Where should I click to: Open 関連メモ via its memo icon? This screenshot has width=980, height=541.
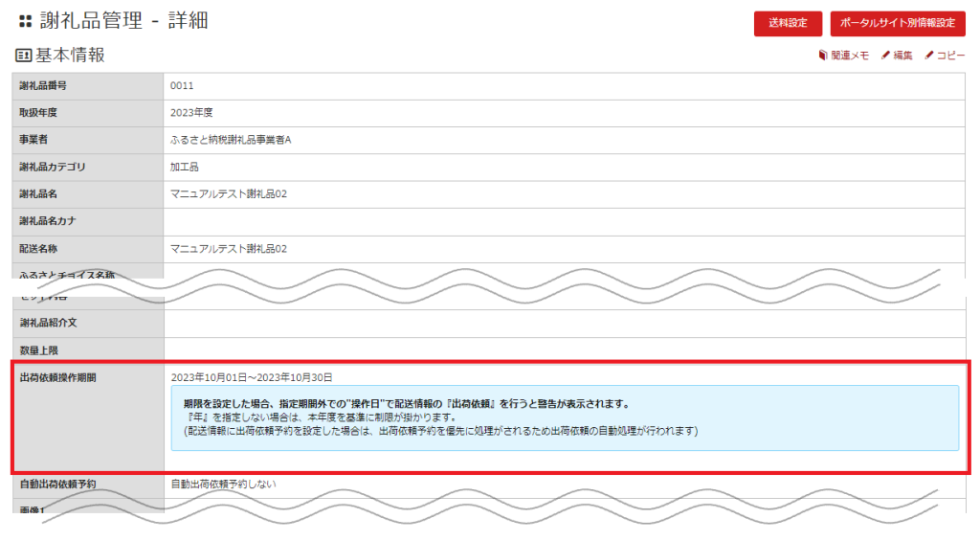point(823,56)
